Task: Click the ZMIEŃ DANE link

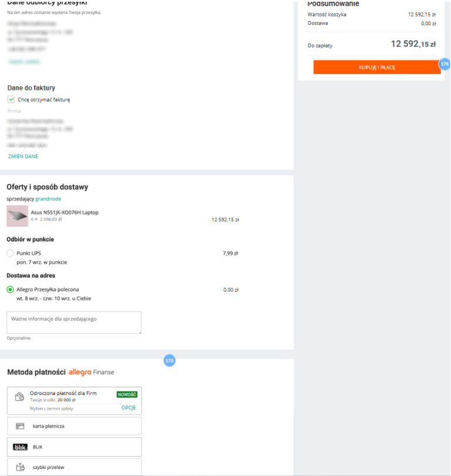Action: pyautogui.click(x=23, y=156)
